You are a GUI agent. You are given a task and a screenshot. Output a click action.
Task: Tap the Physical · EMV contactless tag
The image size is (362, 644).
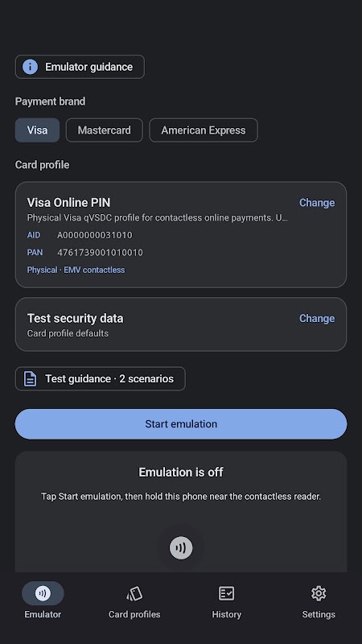coord(76,270)
